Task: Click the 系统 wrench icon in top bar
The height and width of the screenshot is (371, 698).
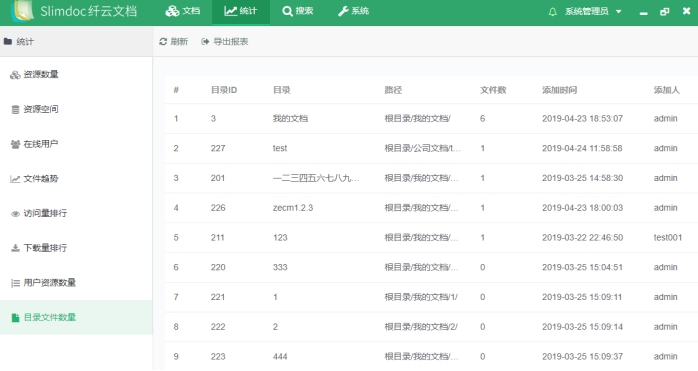Action: pyautogui.click(x=343, y=12)
